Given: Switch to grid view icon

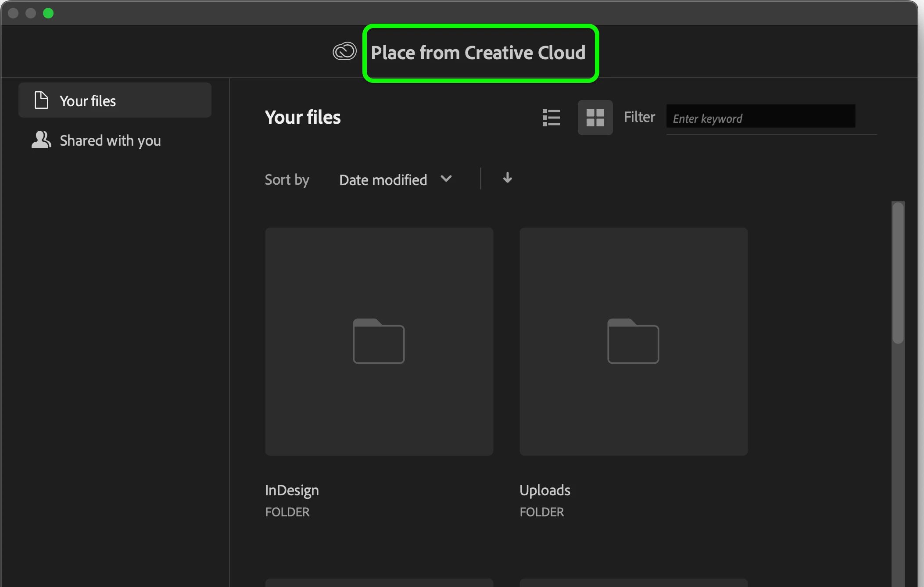Looking at the screenshot, I should pos(595,118).
